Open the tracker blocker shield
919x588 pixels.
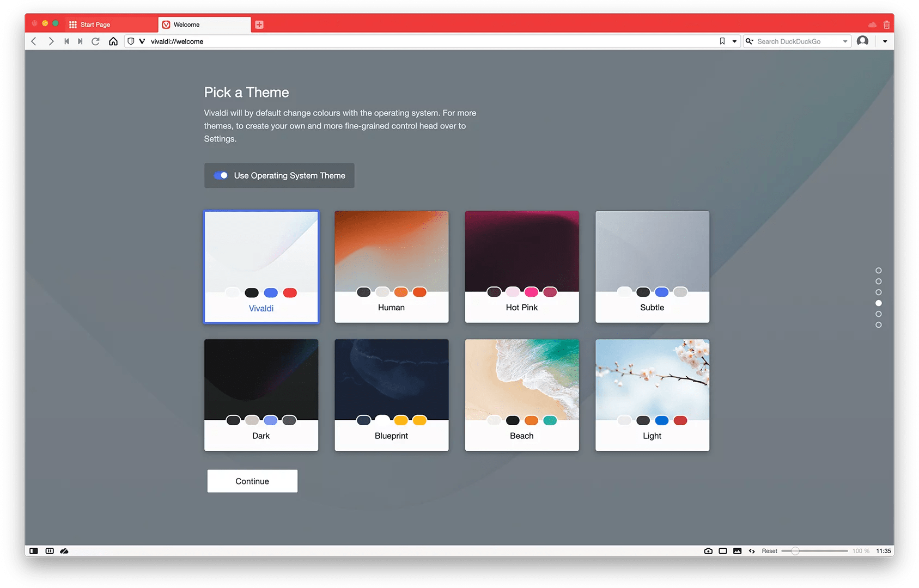point(131,41)
